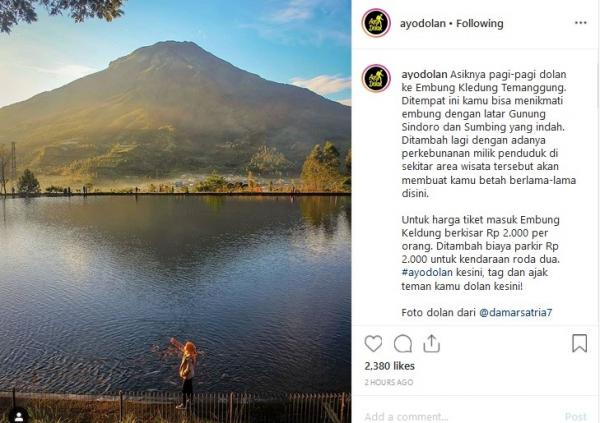The image size is (600, 423).
Task: Like the post with heart icon
Action: tap(373, 343)
